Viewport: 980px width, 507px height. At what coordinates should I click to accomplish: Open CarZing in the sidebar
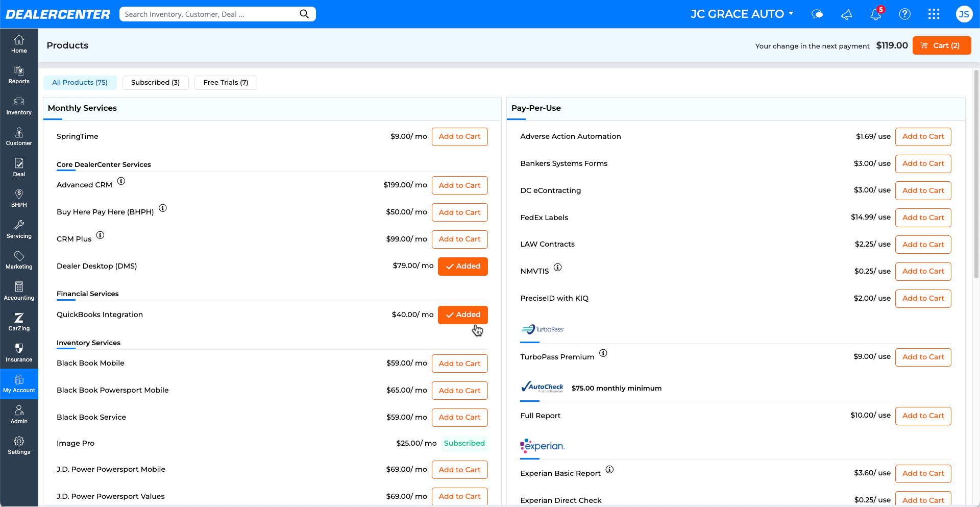point(19,322)
